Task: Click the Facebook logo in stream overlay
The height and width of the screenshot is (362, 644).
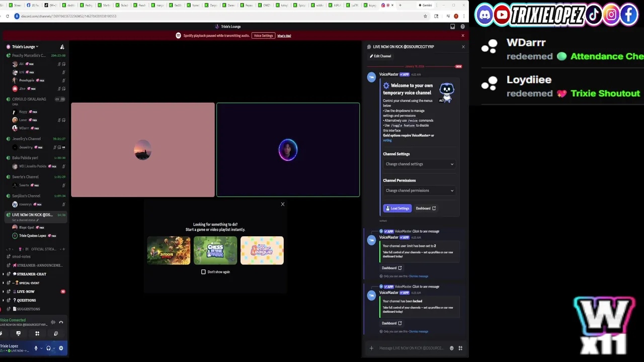Action: 629,15
